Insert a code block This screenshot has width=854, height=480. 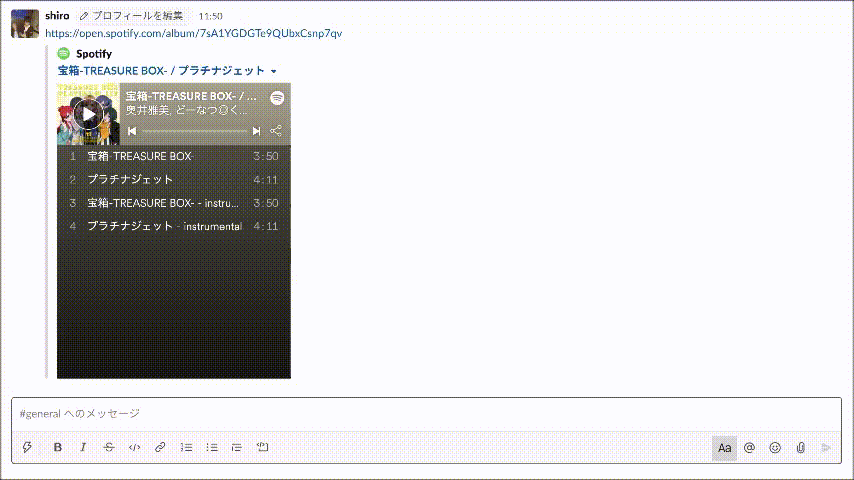click(263, 447)
